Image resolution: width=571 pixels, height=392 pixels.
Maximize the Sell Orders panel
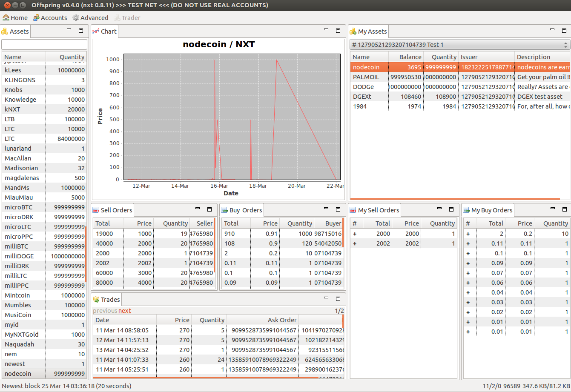pyautogui.click(x=209, y=209)
